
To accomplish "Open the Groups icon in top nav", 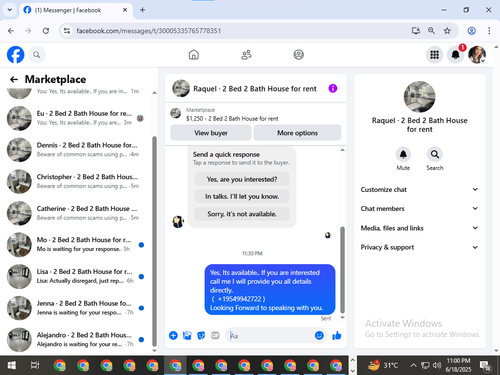I will coord(299,55).
